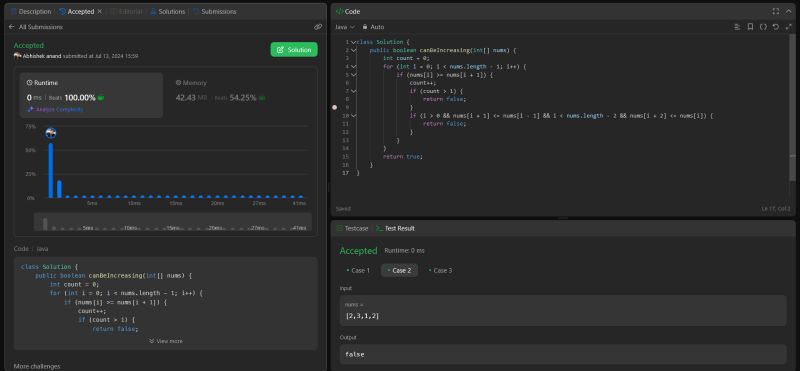
Task: Select the Case 1 test case
Action: [358, 270]
